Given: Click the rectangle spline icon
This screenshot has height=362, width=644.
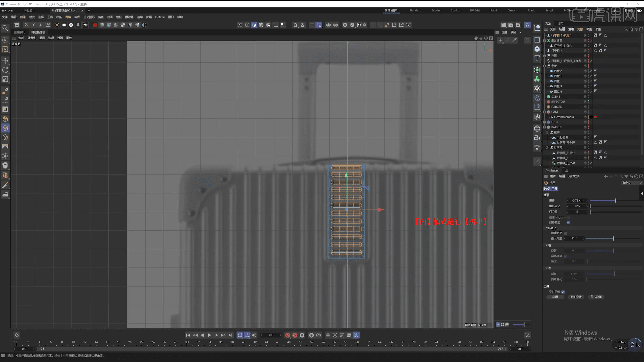Looking at the screenshot, I should point(537,40).
